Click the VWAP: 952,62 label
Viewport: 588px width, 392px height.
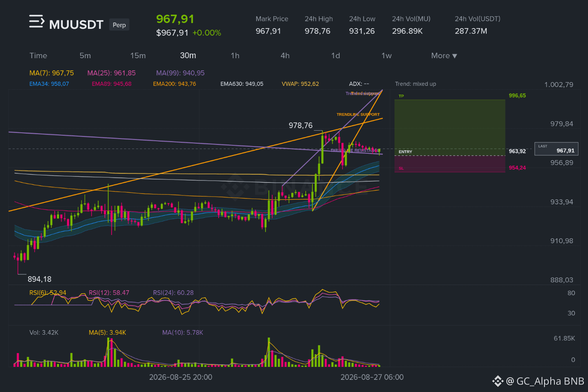click(300, 84)
